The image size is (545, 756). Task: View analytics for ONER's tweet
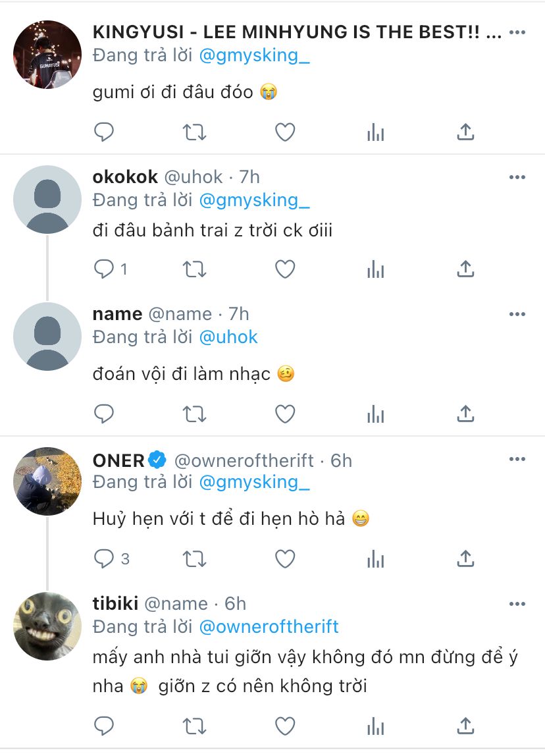coord(375,559)
